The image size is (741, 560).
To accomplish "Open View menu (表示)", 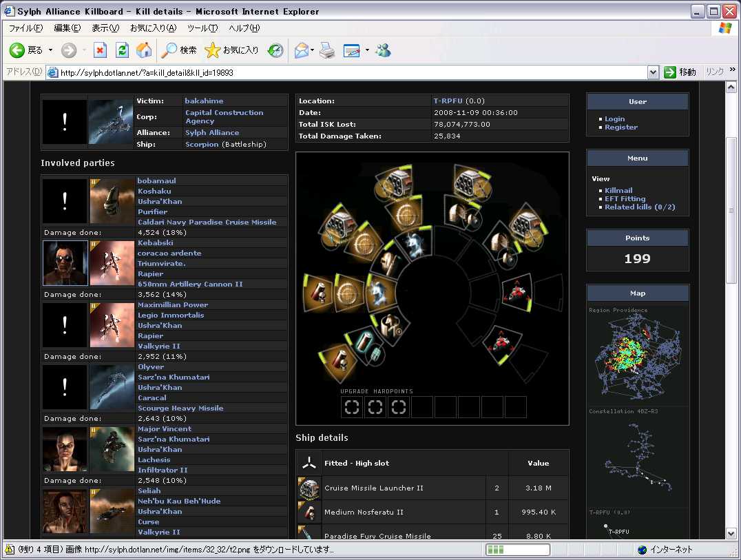I will point(105,28).
